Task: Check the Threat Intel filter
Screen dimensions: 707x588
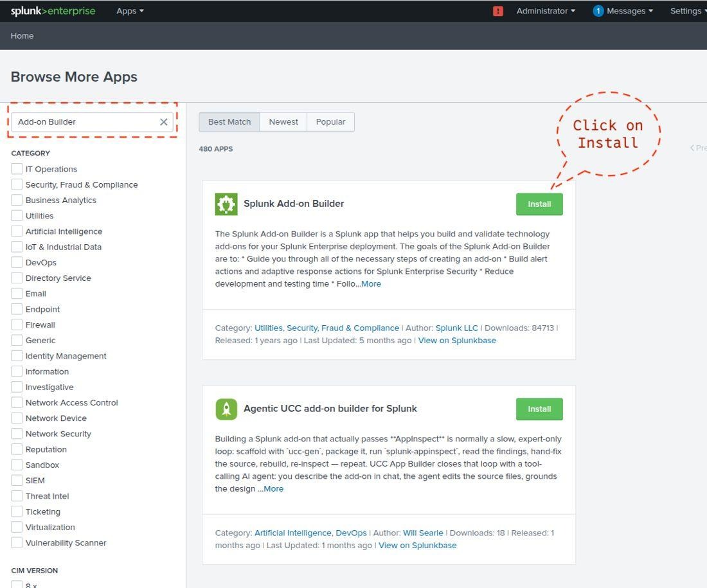Action: (17, 496)
